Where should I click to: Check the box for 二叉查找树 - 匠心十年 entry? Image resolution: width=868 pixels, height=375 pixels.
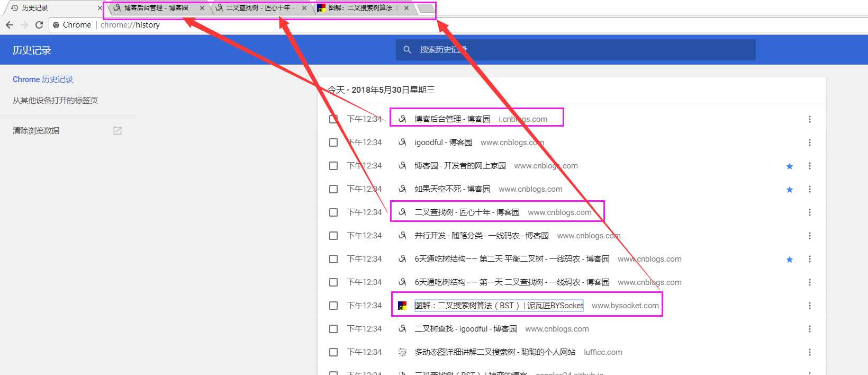click(x=333, y=212)
